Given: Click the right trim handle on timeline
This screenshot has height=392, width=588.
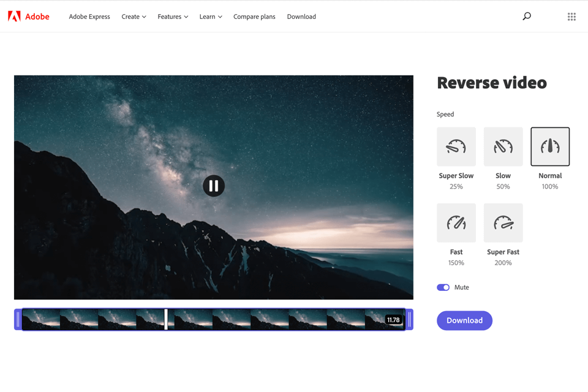Looking at the screenshot, I should click(x=410, y=320).
